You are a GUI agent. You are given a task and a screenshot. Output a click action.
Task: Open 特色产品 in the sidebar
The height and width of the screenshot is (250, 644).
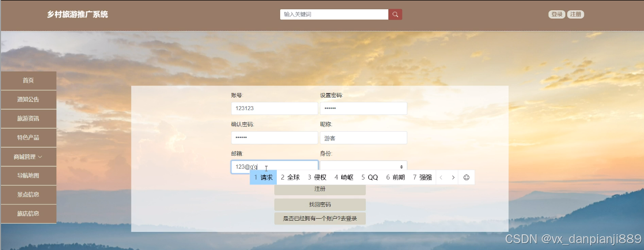pos(28,138)
